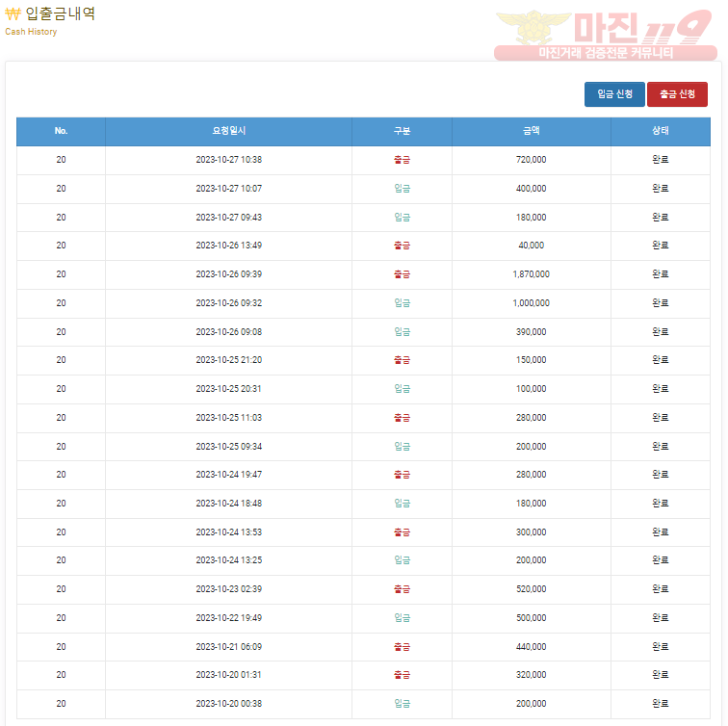Click the 1,000,000 deposit amount cell
Viewport: 728px width, 726px height.
pyautogui.click(x=531, y=303)
